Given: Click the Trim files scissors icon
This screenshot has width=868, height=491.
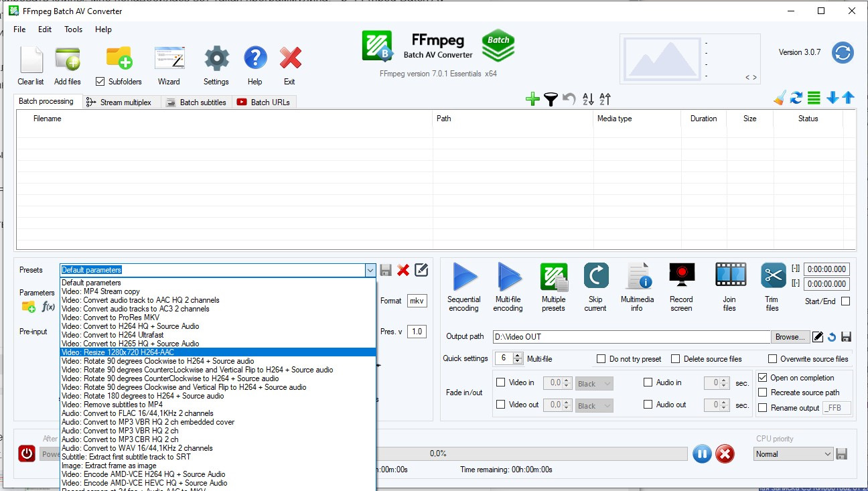Looking at the screenshot, I should [773, 275].
